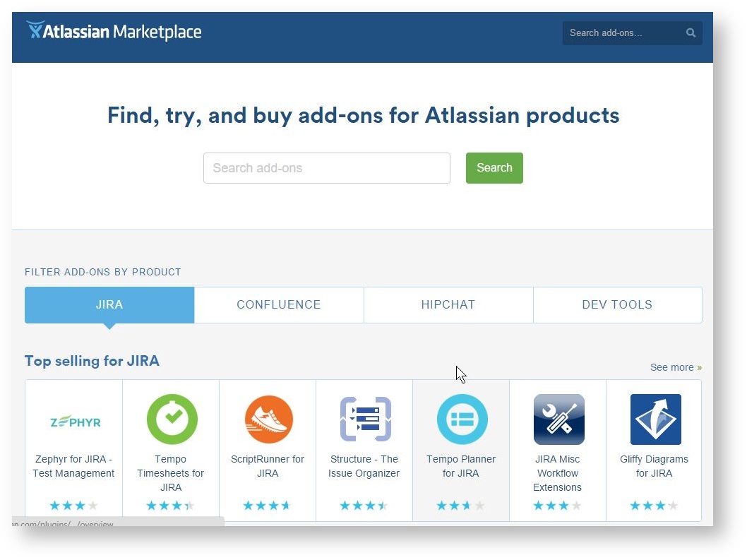
Task: Click star rating under Zephyr for JIRA
Action: [x=74, y=505]
